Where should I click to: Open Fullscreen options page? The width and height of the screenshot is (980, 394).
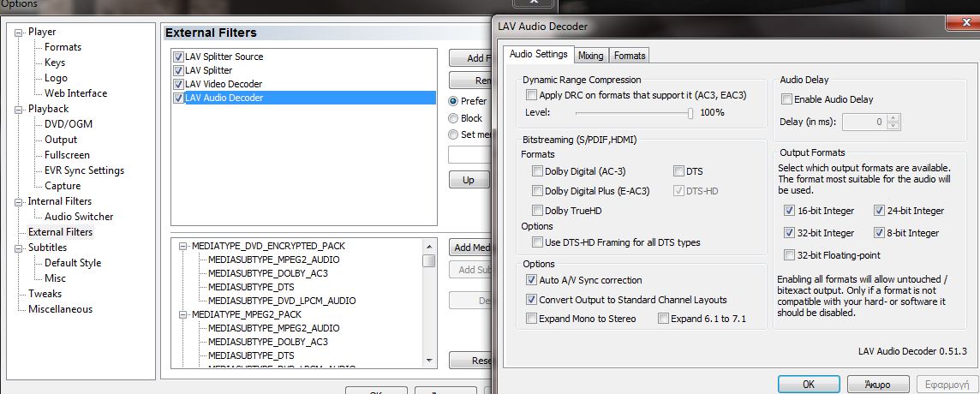[x=67, y=155]
